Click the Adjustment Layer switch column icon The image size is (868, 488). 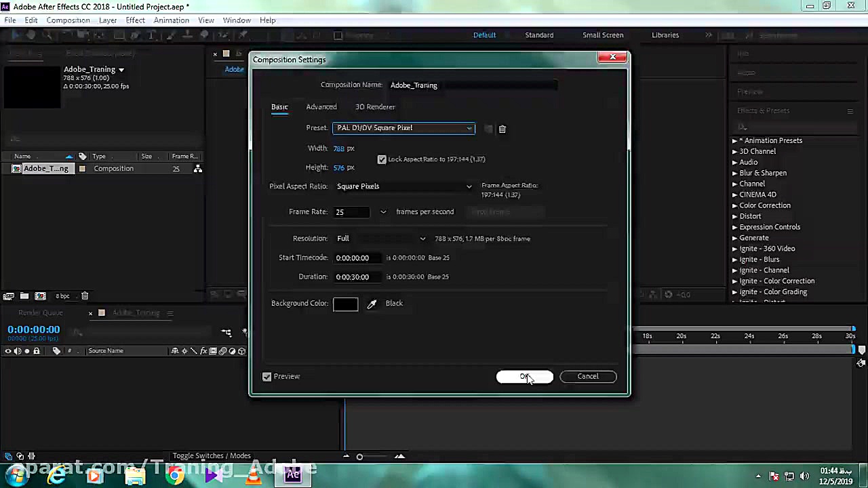232,351
